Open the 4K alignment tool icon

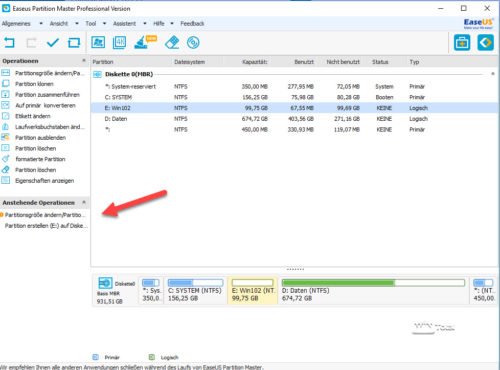pyautogui.click(x=119, y=42)
